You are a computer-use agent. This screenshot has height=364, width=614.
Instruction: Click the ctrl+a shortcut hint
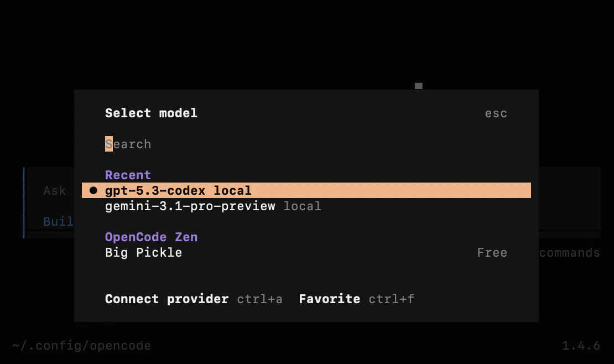(259, 299)
